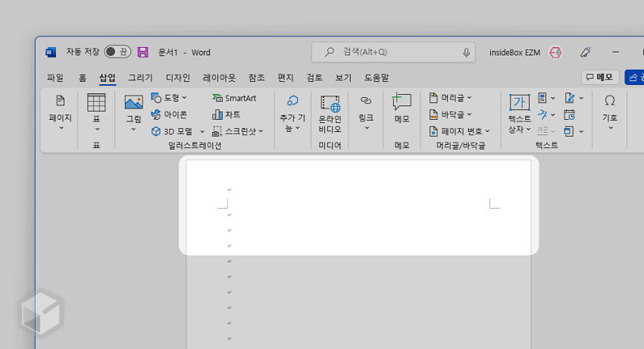This screenshot has width=644, height=349.
Task: Insert a SmartArt graphic
Action: (234, 98)
